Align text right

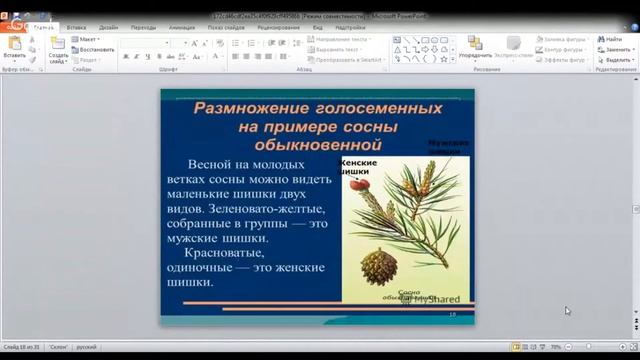point(258,57)
